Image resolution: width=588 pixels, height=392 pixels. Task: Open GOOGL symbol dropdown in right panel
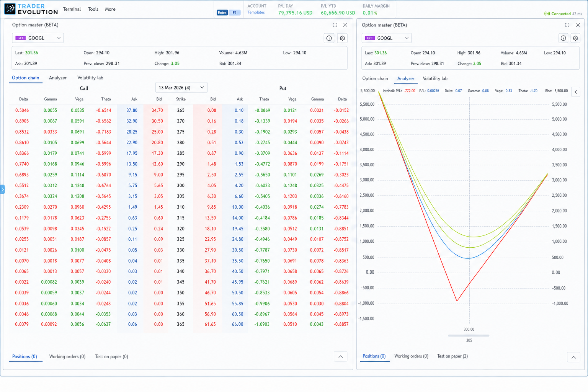point(387,38)
